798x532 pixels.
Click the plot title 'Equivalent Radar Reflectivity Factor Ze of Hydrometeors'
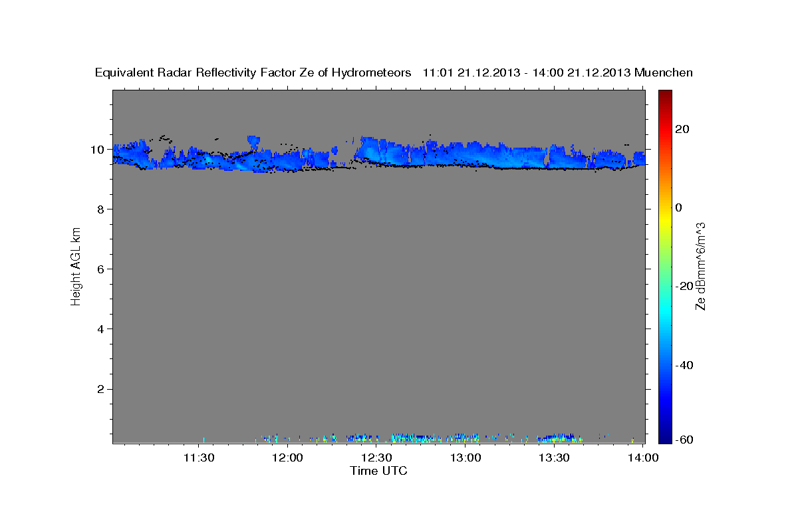coord(253,72)
